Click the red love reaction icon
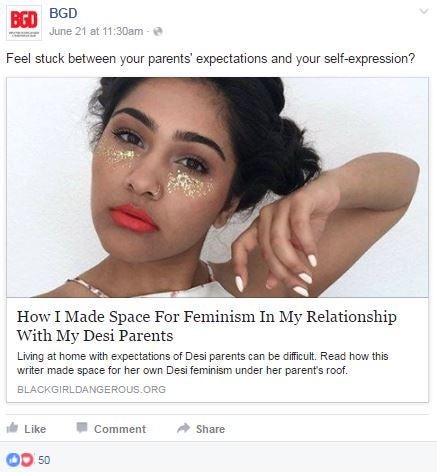This screenshot has width=437, height=472. [27, 460]
